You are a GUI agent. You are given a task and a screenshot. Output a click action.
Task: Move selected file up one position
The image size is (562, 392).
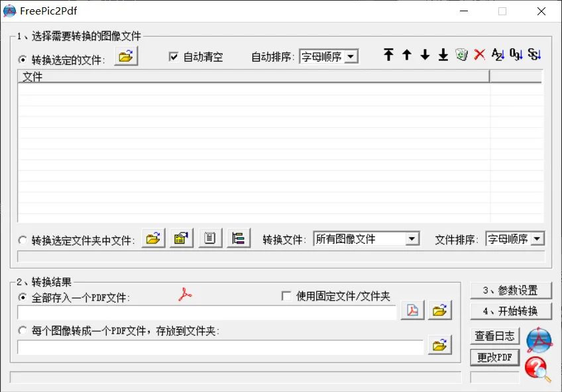pyautogui.click(x=407, y=55)
